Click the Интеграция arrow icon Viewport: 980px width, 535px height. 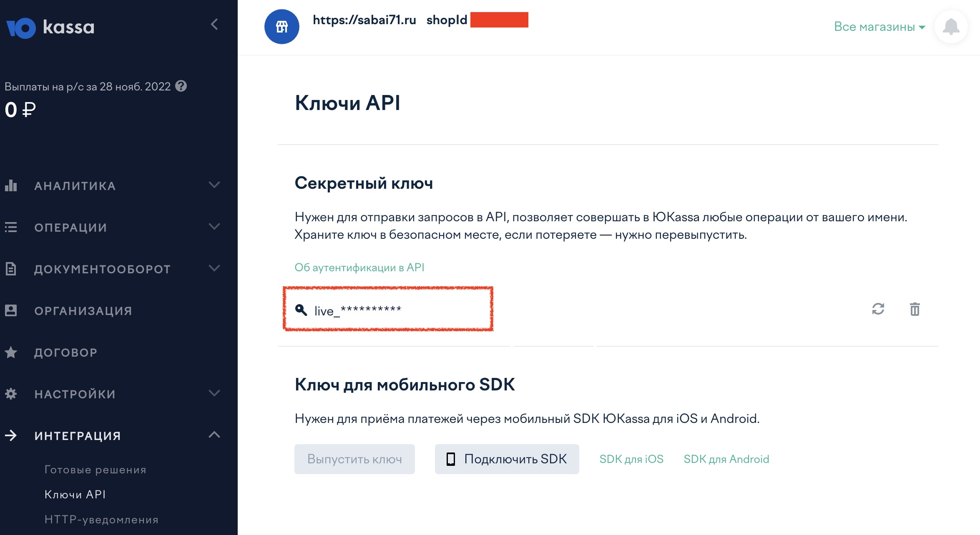[11, 435]
